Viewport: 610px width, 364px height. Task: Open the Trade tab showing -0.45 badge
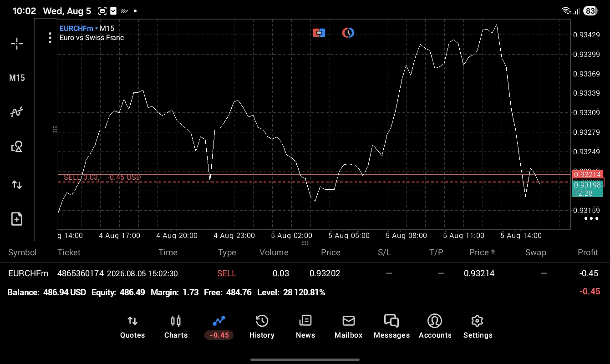219,327
